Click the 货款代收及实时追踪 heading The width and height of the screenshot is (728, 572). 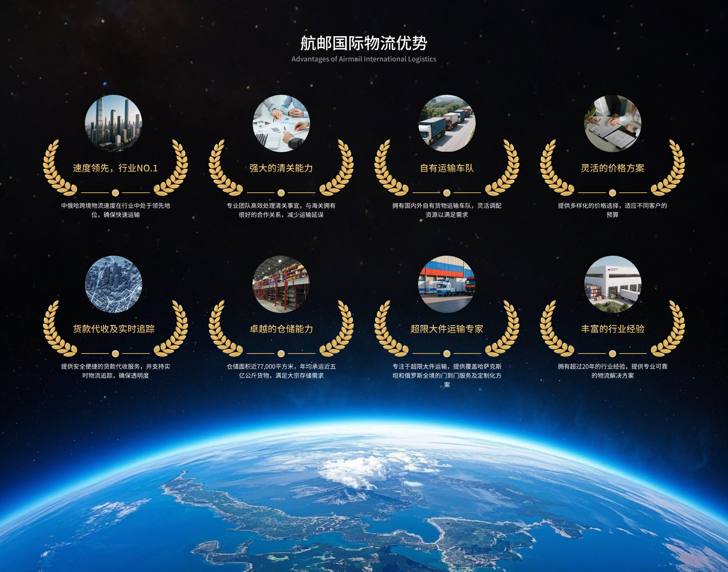tap(114, 329)
